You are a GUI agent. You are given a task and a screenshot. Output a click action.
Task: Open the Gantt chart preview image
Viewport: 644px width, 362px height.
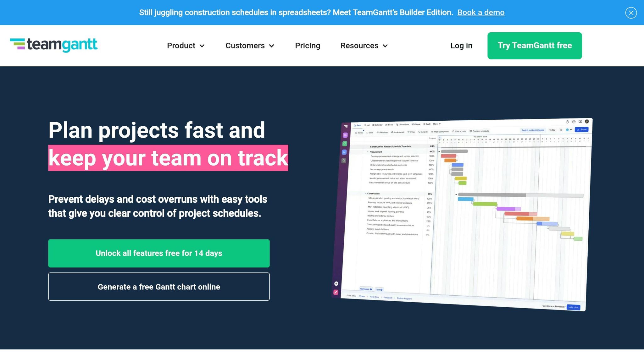click(x=462, y=214)
